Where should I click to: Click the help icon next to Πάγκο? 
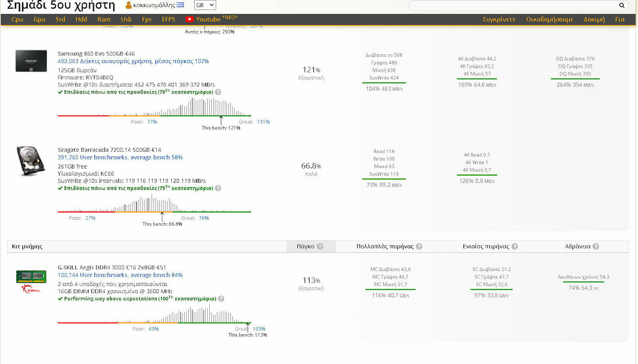[x=320, y=247]
